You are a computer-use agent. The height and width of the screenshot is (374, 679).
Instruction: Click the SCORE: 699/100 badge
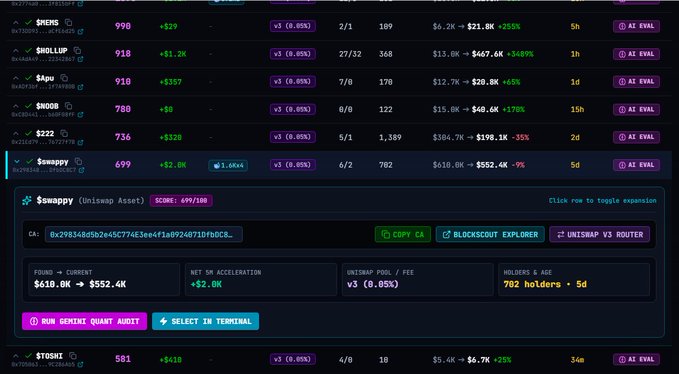click(181, 201)
